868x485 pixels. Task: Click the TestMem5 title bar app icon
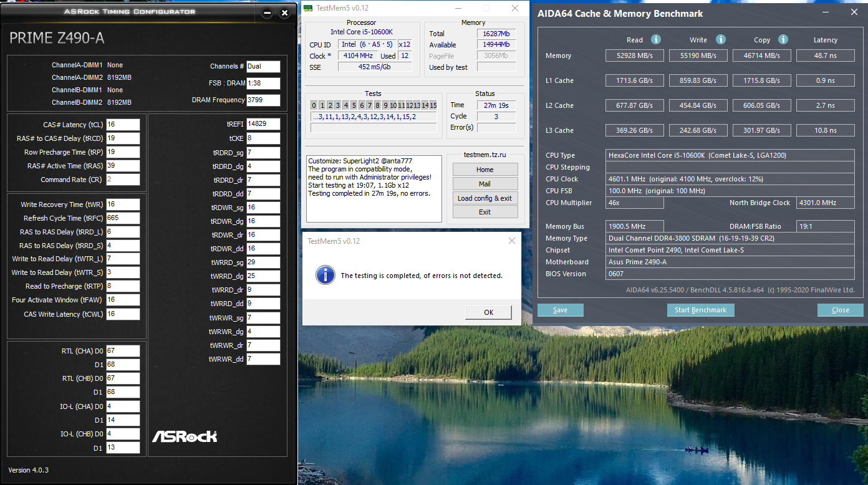pyautogui.click(x=309, y=8)
